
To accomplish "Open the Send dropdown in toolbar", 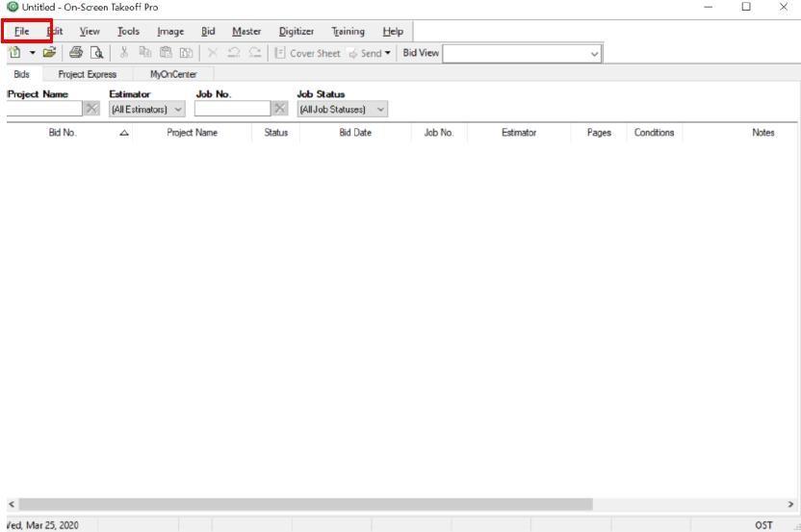I will click(388, 53).
